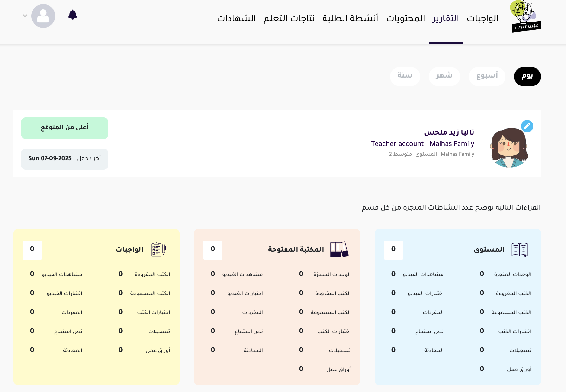The width and height of the screenshot is (566, 392).
Task: Switch to the أسبوع (week) filter
Action: tap(487, 76)
